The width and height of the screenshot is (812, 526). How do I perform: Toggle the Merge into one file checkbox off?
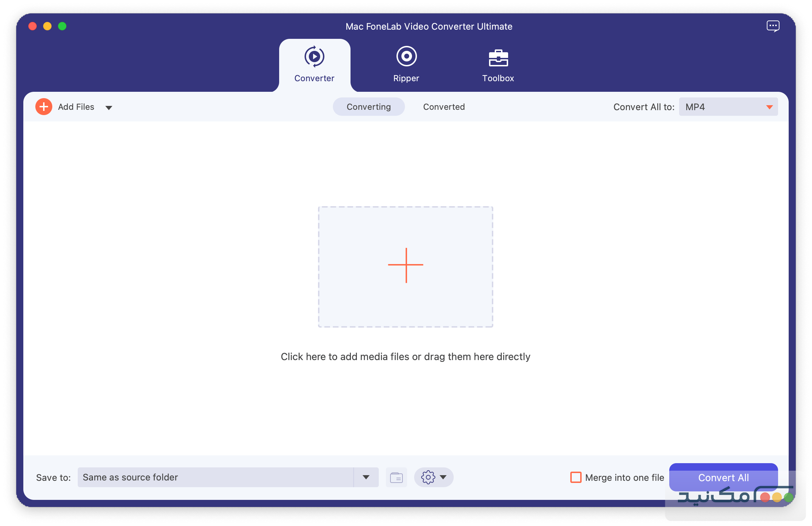coord(576,477)
